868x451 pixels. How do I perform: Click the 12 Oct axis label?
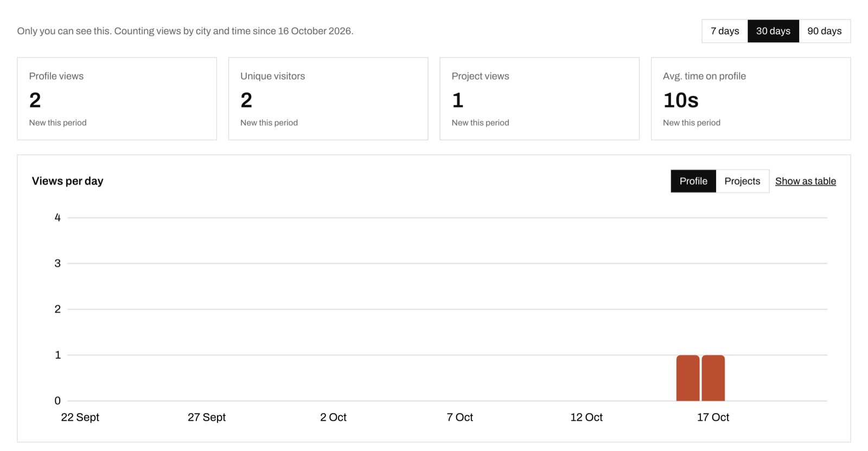pos(586,417)
